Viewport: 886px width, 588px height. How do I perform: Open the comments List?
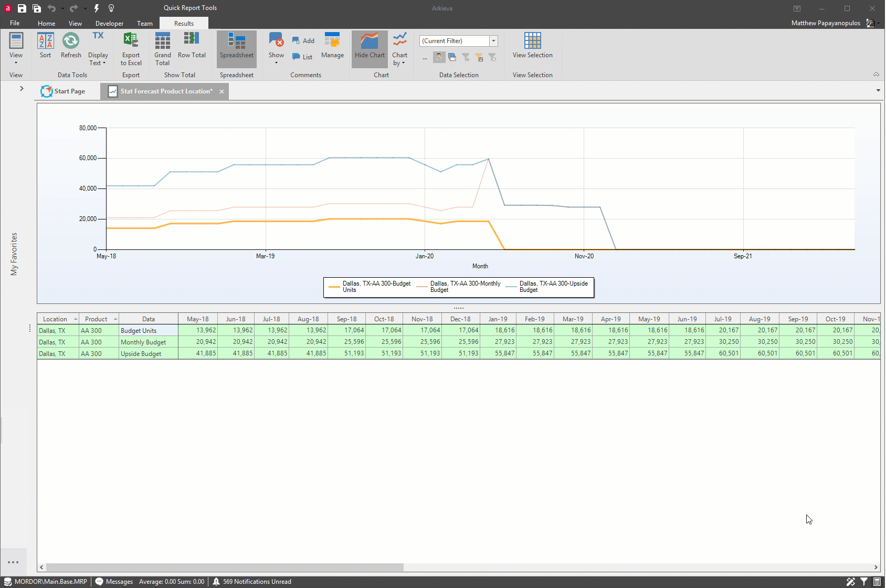(302, 57)
